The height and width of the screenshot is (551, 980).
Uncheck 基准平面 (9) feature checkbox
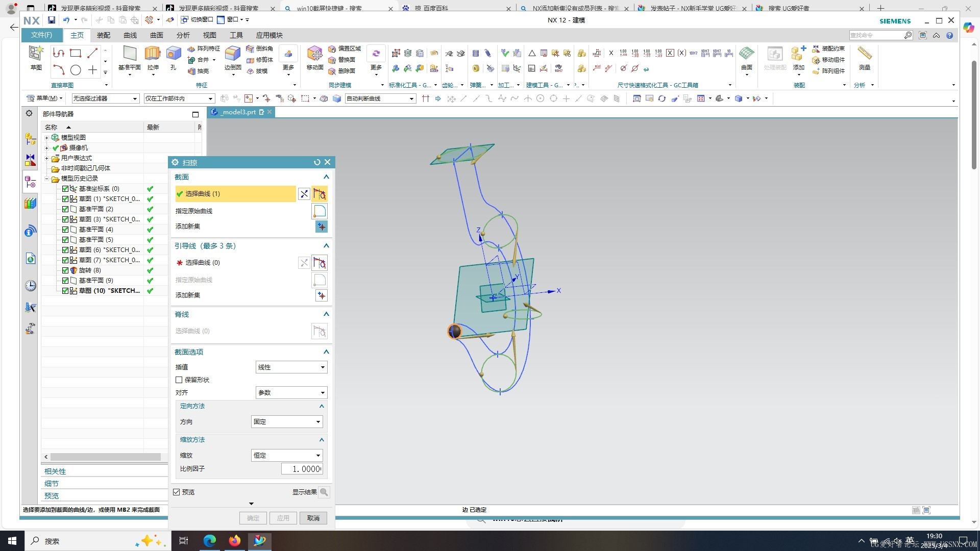pyautogui.click(x=65, y=281)
